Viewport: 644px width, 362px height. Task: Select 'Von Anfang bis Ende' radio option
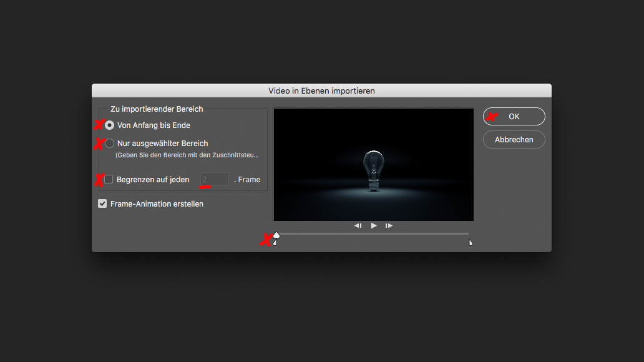pyautogui.click(x=110, y=125)
